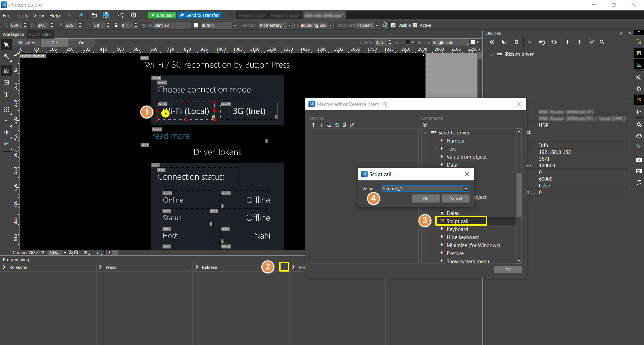
Task: Open the Script call Value dropdown
Action: 466,189
